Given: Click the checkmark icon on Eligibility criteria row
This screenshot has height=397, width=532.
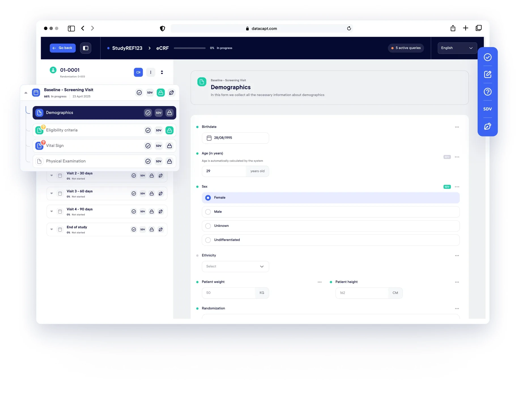Looking at the screenshot, I should [x=148, y=130].
